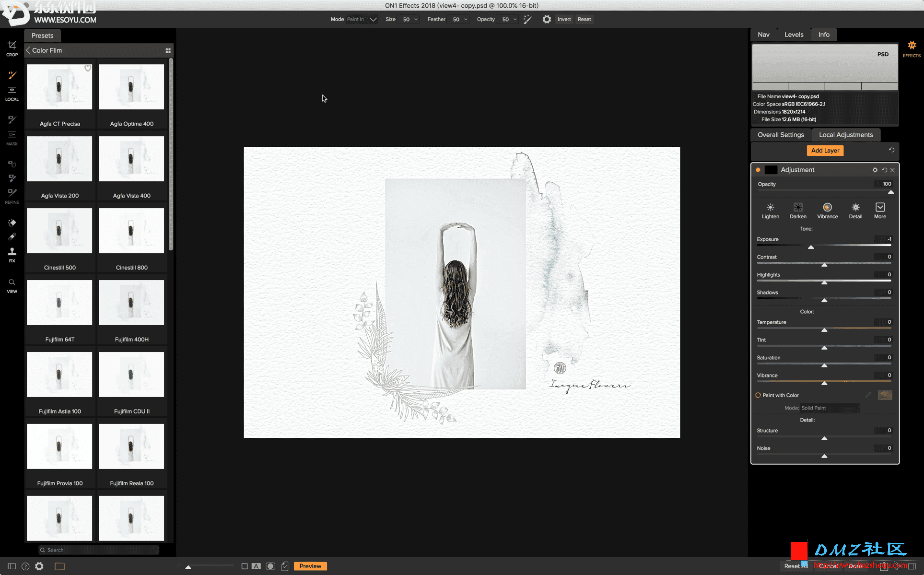The height and width of the screenshot is (575, 924).
Task: Enable Paint with Color radio
Action: coord(758,395)
